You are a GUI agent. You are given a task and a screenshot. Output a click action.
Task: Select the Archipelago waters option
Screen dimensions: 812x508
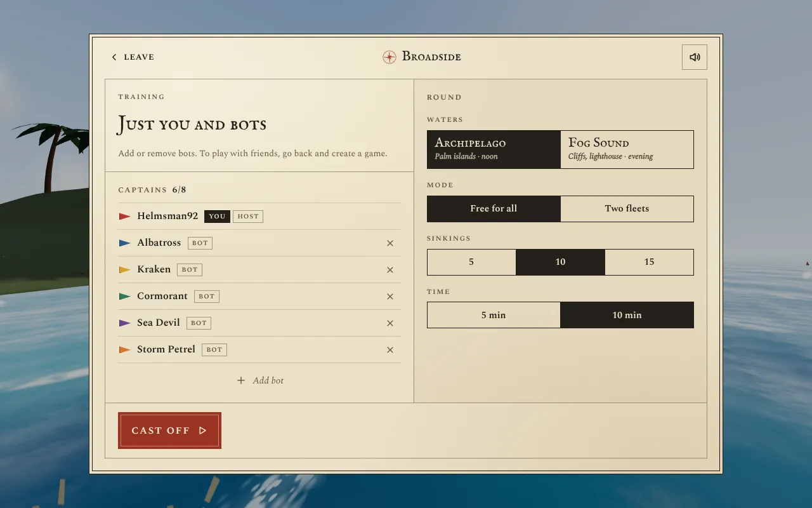coord(494,149)
